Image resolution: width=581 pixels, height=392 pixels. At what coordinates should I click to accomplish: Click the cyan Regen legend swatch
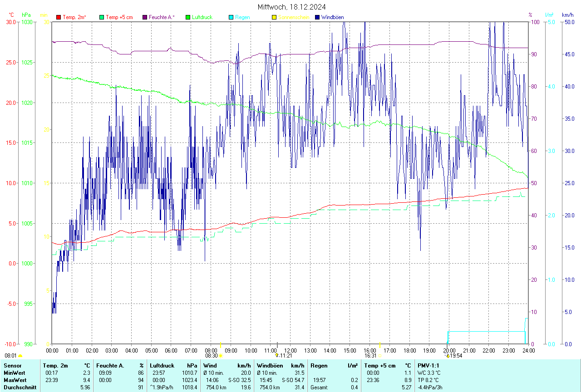pyautogui.click(x=231, y=17)
